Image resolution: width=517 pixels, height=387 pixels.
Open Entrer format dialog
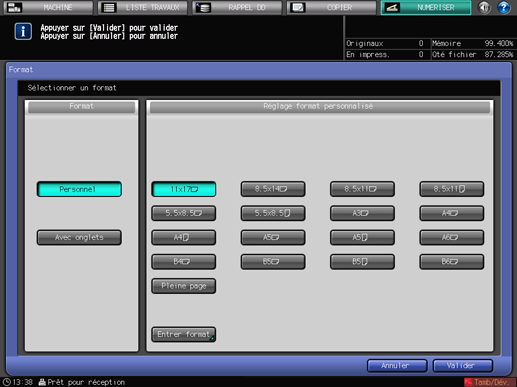184,334
